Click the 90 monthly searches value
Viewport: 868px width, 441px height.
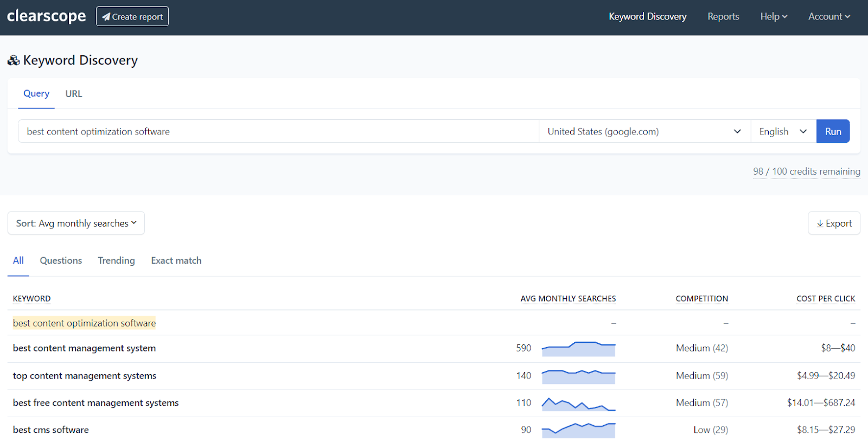click(x=526, y=430)
